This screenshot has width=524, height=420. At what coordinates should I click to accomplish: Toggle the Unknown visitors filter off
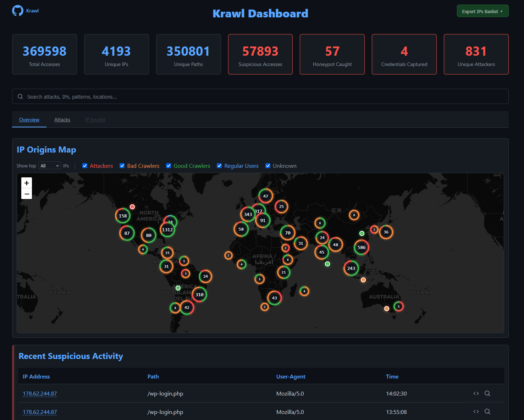[268, 166]
